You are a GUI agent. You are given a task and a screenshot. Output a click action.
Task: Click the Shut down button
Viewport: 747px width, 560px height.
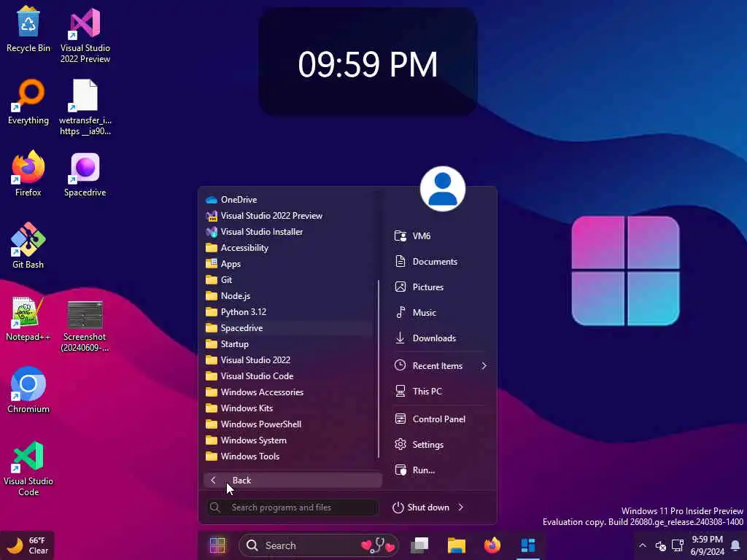click(421, 507)
